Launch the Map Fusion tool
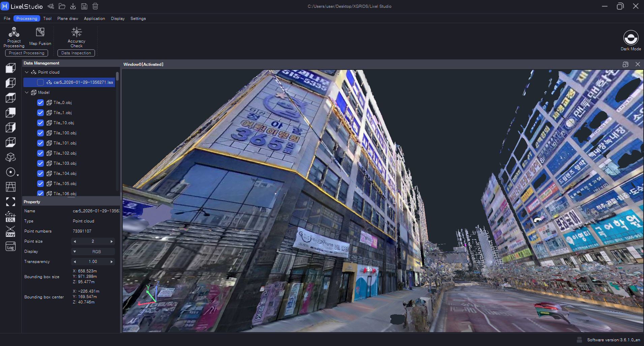 pos(40,37)
